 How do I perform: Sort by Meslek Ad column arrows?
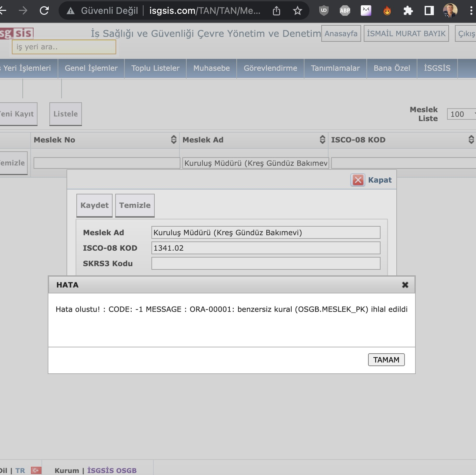pyautogui.click(x=322, y=140)
